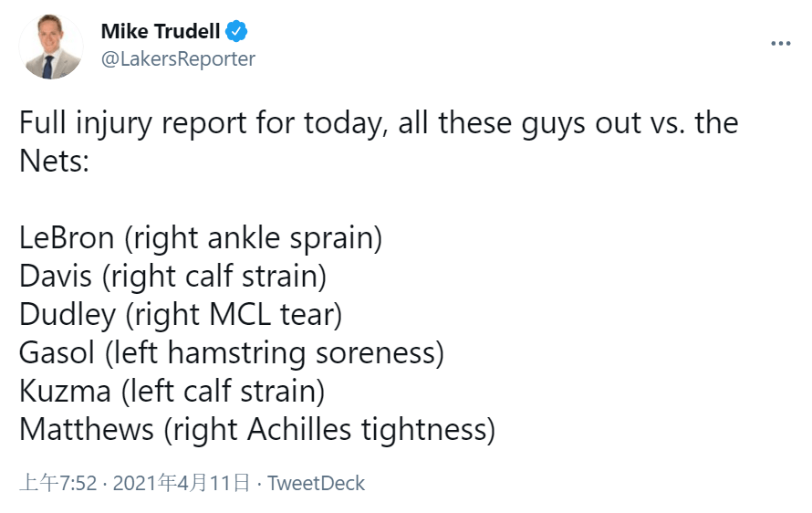
Task: Open Mike Trudell's profile picture
Action: click(51, 47)
